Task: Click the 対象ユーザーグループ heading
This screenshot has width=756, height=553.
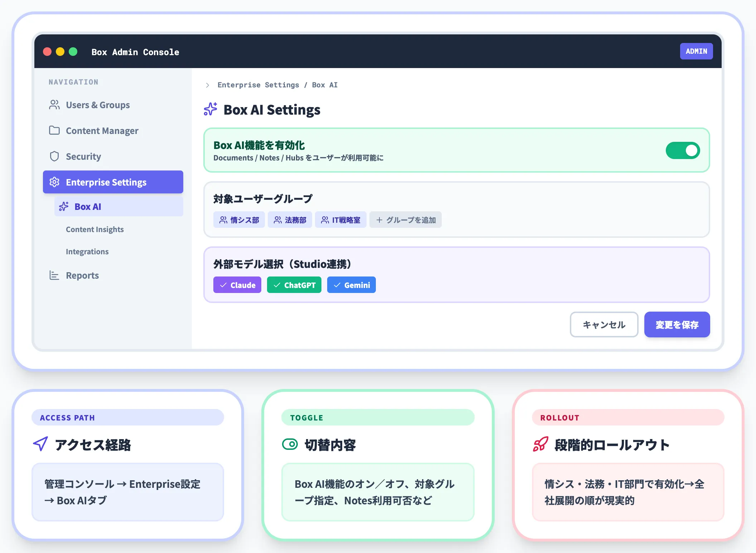Action: click(x=263, y=199)
